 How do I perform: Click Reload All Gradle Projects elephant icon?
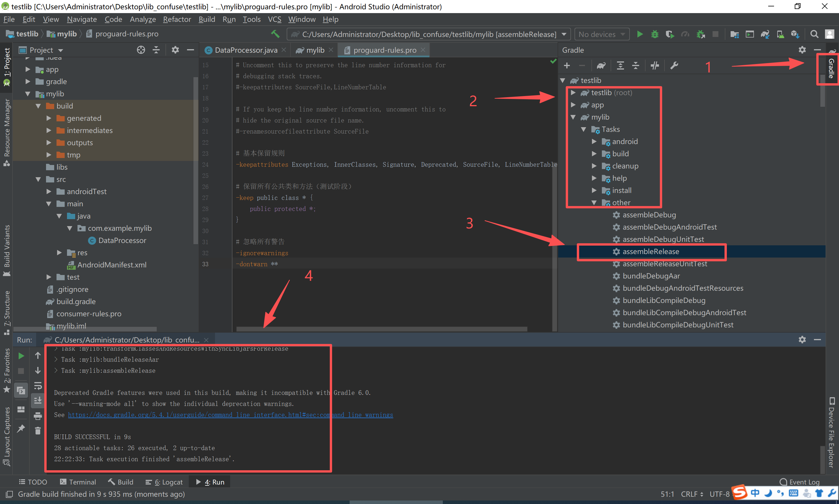click(x=601, y=65)
